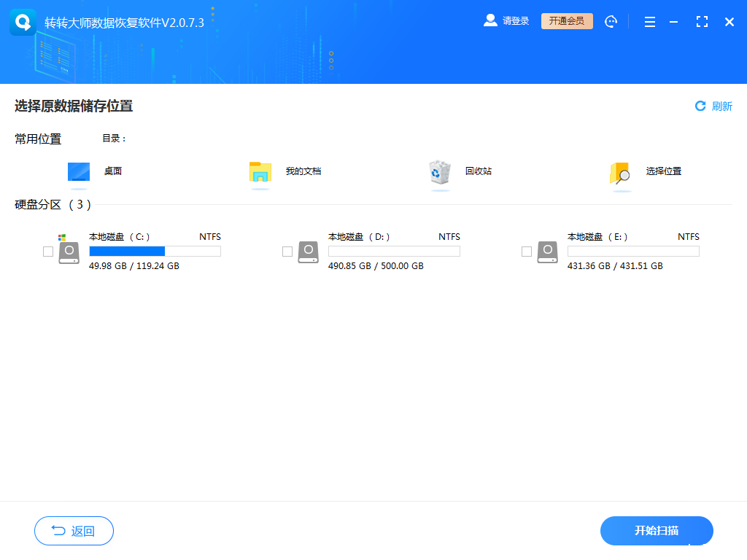Check the Local Disk C checkbox

click(x=48, y=251)
